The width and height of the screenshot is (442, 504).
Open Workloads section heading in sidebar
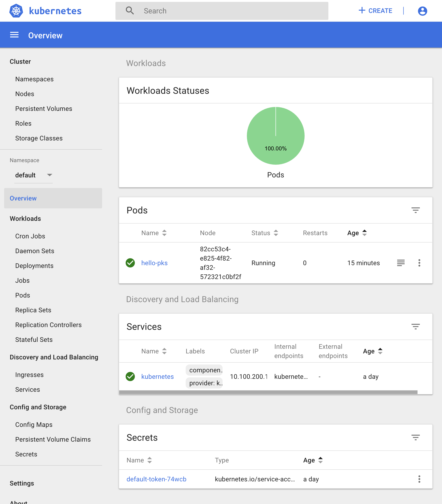25,219
